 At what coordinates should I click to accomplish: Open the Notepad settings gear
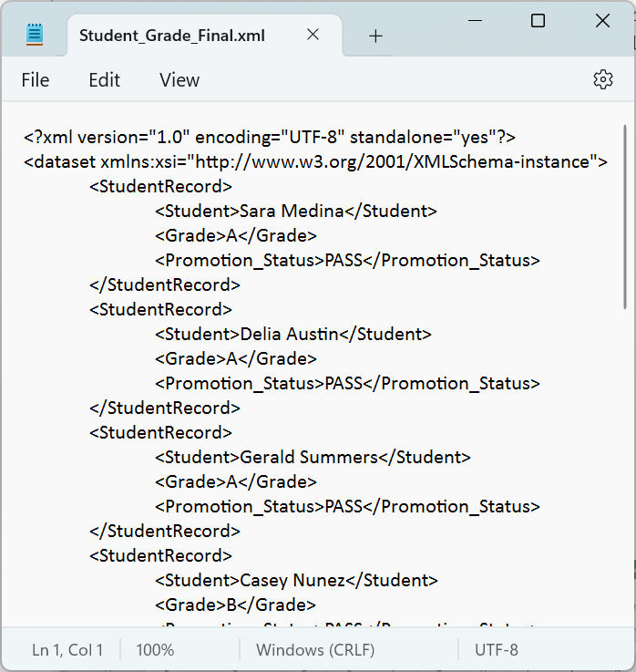603,79
